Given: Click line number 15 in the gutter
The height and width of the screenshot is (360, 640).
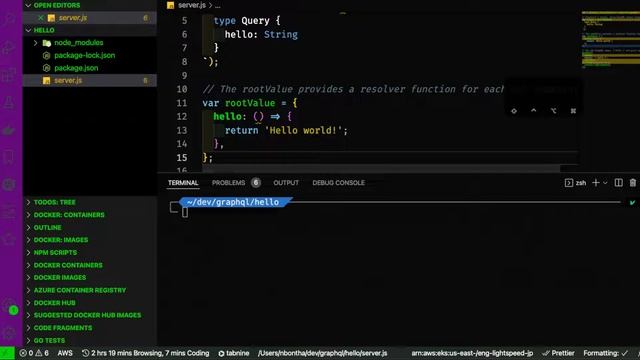Looking at the screenshot, I should [x=182, y=158].
